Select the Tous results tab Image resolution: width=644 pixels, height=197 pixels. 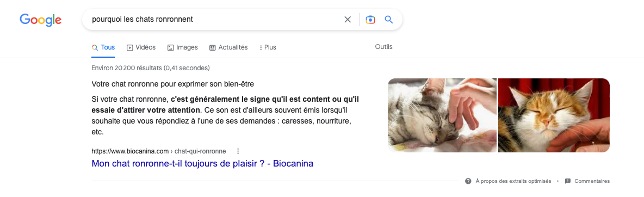pyautogui.click(x=103, y=48)
